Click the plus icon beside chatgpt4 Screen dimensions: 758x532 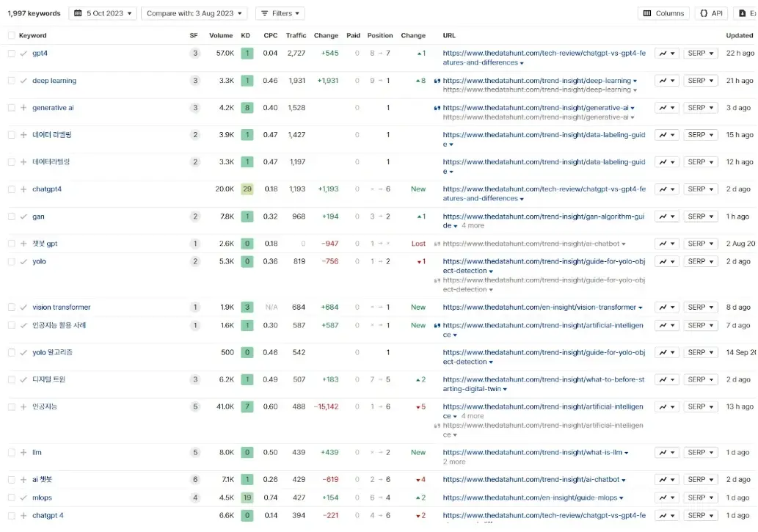[23, 189]
